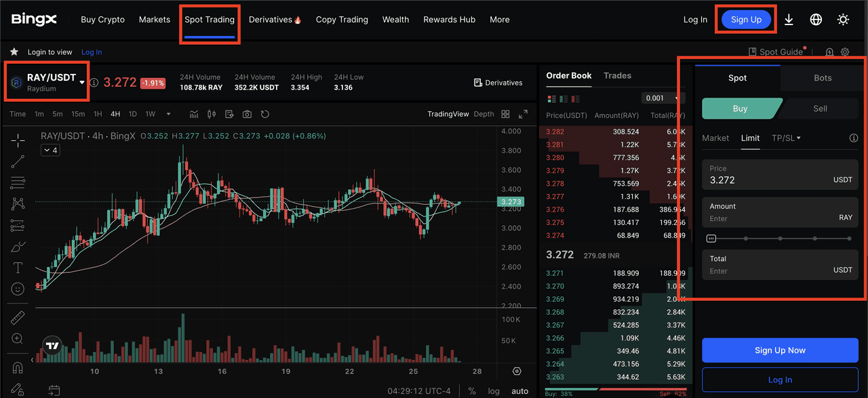Take a chart snapshot with camera icon
This screenshot has height=398, width=868.
coord(247,114)
